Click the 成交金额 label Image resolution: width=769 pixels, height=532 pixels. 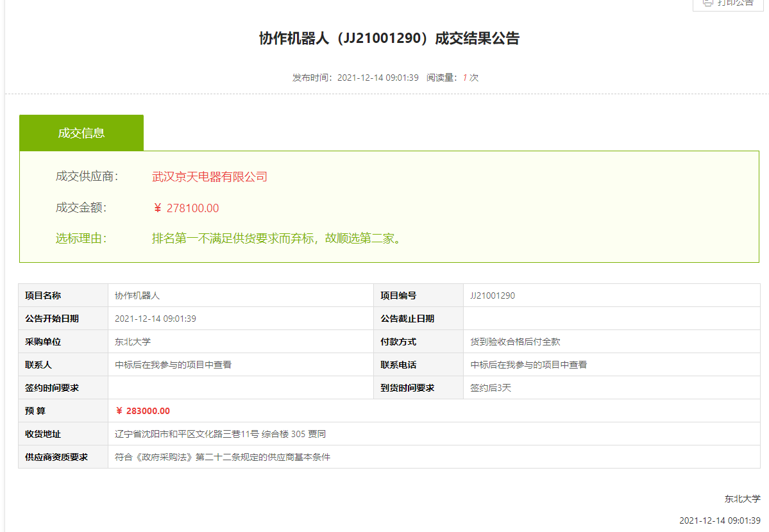point(81,208)
